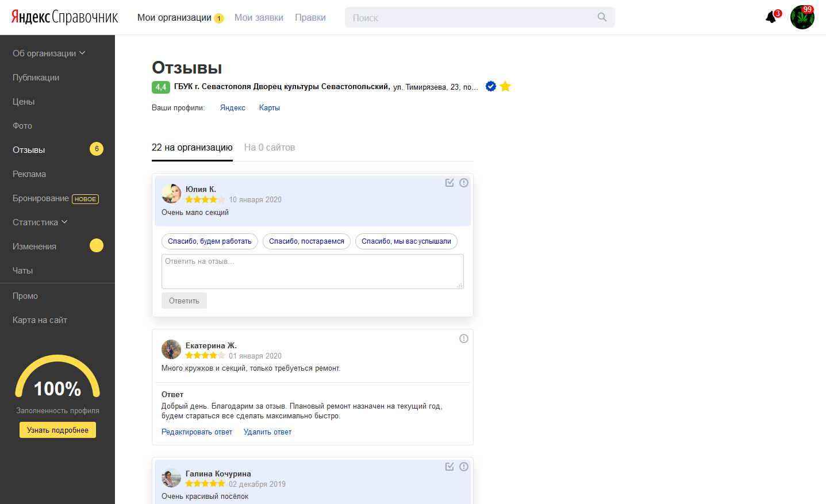Open the Правки top navigation item
This screenshot has height=504, width=826.
pos(310,18)
